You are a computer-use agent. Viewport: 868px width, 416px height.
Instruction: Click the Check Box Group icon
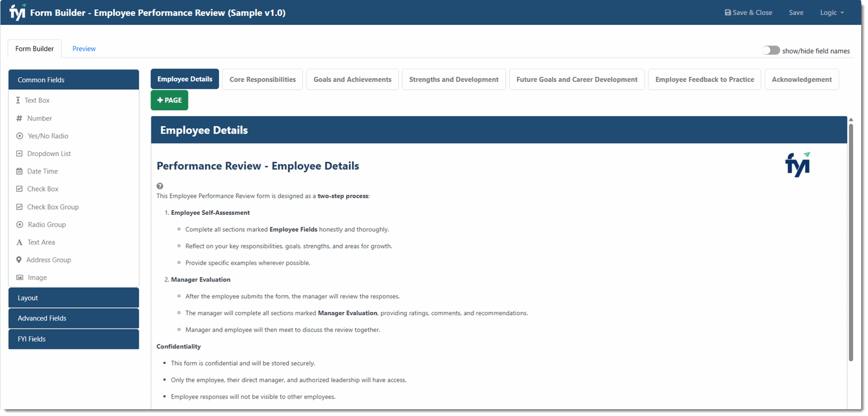tap(19, 207)
